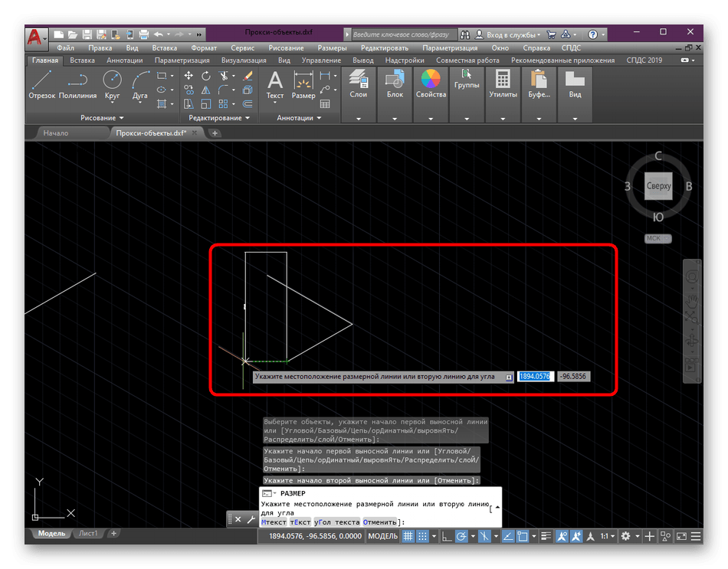Expand the Рисование panel dropdown

(x=102, y=118)
